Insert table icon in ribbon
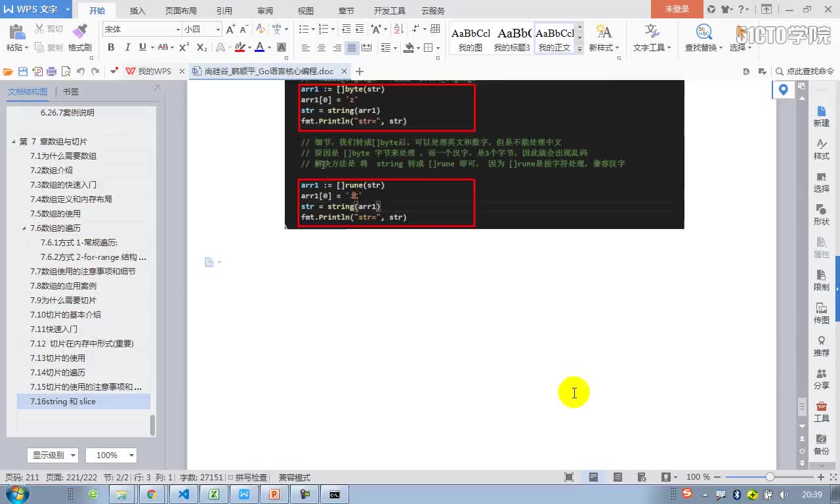This screenshot has width=840, height=504. point(435,29)
